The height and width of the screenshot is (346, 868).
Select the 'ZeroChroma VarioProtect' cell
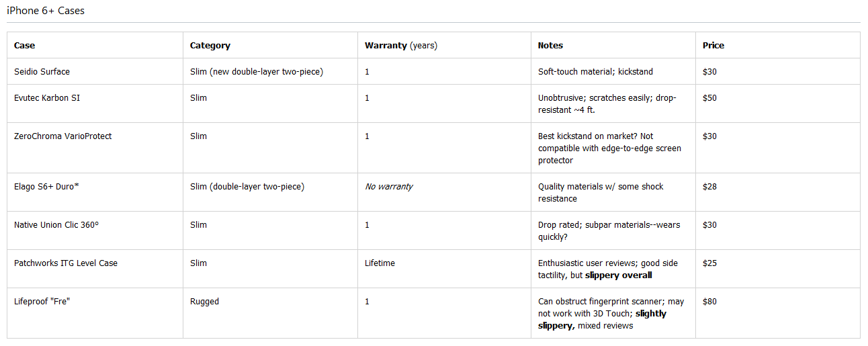pyautogui.click(x=62, y=136)
